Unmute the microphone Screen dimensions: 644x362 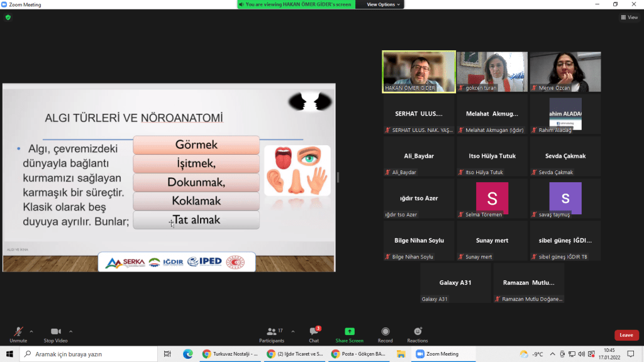point(18,334)
